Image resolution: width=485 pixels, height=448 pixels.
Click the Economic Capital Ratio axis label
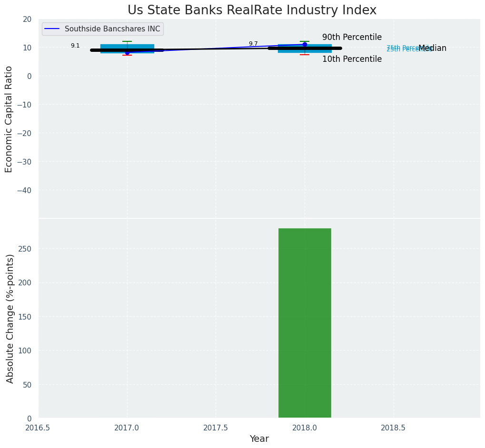[x=9, y=119]
